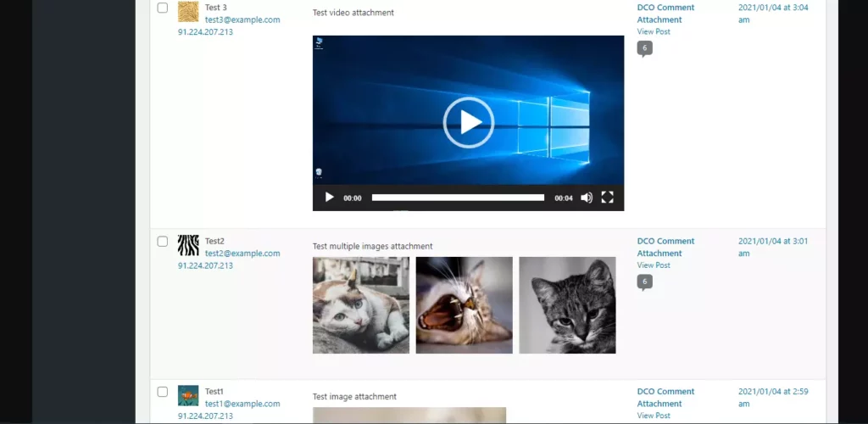Screen dimensions: 868x424
Task: Click the Test1 author avatar
Action: click(x=188, y=396)
